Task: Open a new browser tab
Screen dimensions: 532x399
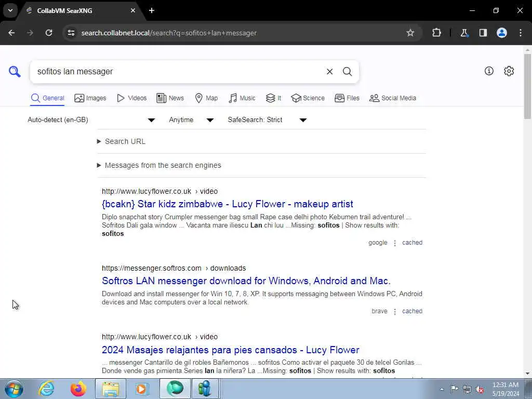Action: point(152,10)
